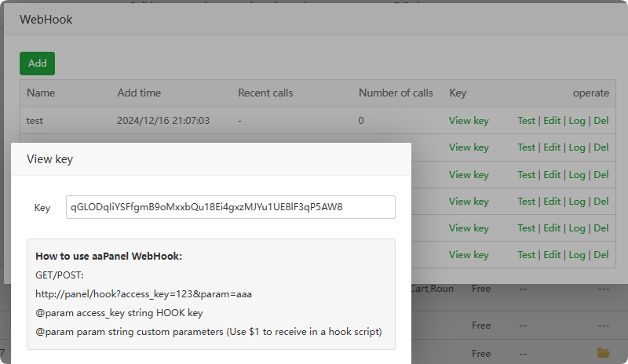The width and height of the screenshot is (628, 364).
Task: Click the Add time column header
Action: [x=139, y=93]
